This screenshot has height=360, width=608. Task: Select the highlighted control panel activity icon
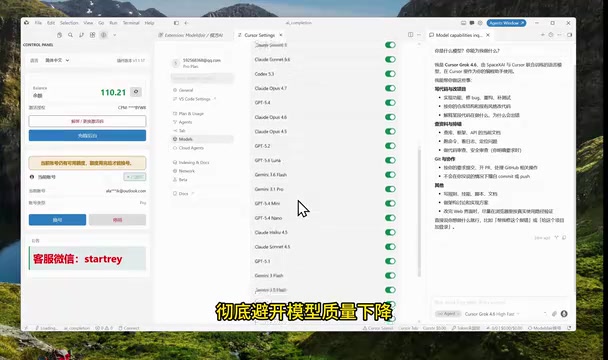point(104,35)
